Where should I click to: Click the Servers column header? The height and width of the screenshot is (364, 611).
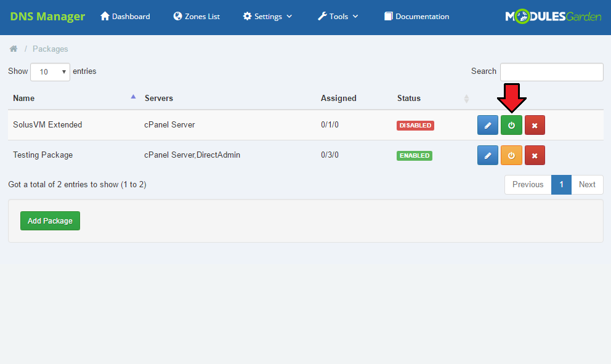(x=158, y=98)
